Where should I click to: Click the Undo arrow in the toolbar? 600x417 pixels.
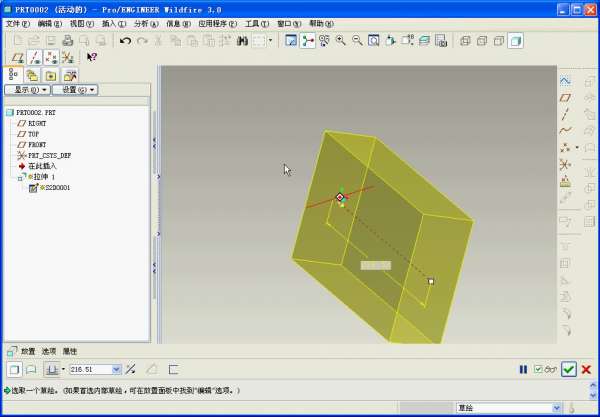(x=125, y=41)
